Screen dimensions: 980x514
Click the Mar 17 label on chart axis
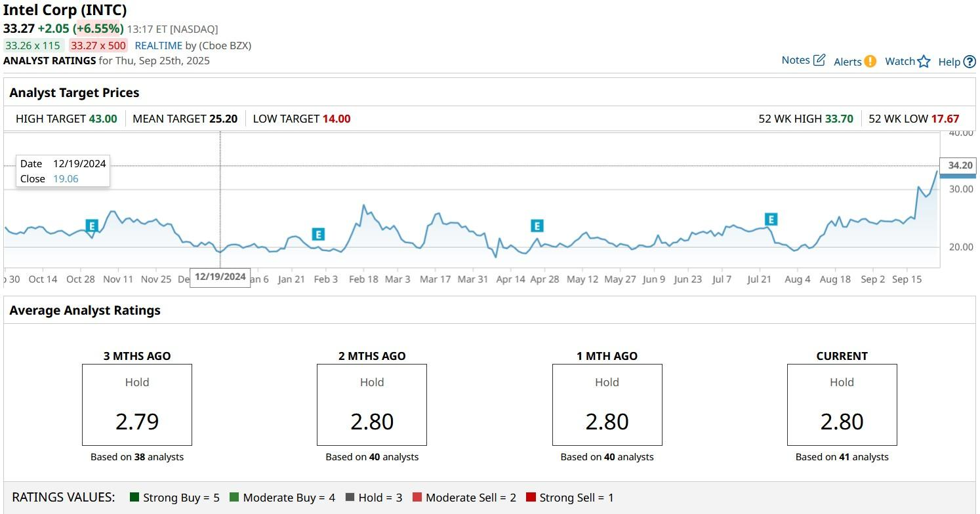pyautogui.click(x=436, y=279)
